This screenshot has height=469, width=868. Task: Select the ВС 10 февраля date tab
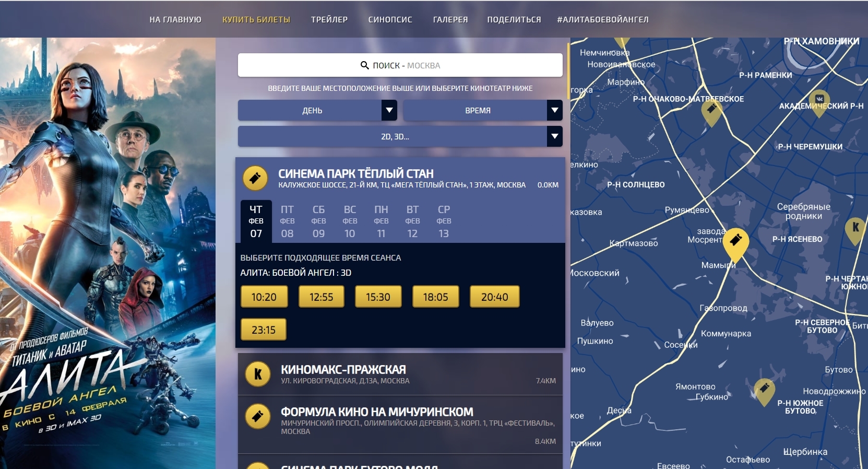click(350, 221)
